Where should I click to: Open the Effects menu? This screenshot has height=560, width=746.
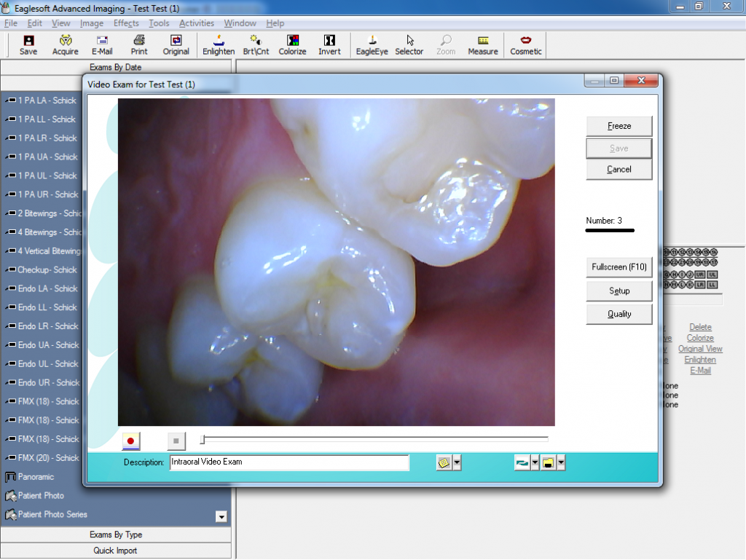126,23
